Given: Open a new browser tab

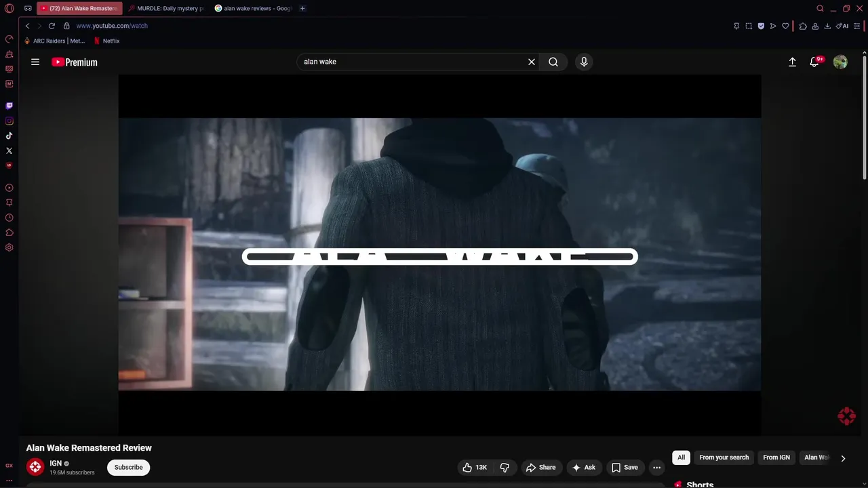Looking at the screenshot, I should tap(302, 9).
